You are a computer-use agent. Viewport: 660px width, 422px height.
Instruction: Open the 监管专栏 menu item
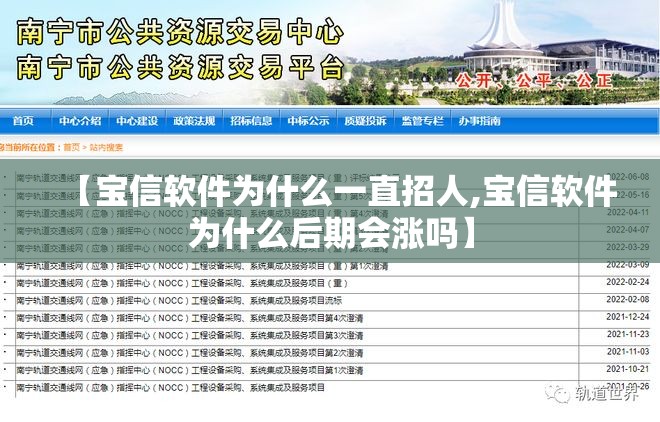coord(422,121)
